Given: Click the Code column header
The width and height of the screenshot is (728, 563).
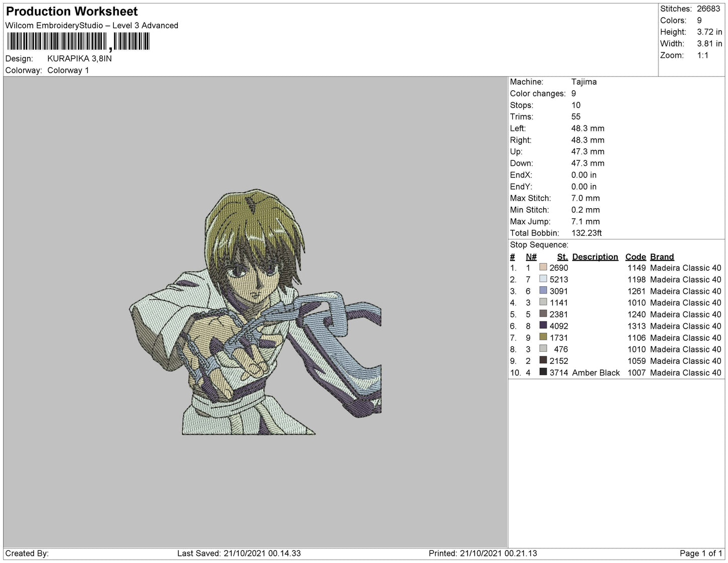Looking at the screenshot, I should coord(635,257).
